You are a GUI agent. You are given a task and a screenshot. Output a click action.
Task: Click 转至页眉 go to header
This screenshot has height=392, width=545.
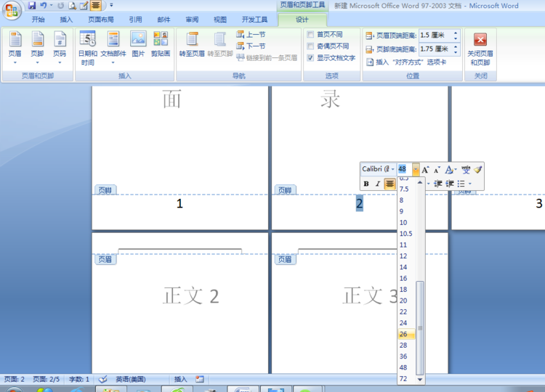192,44
